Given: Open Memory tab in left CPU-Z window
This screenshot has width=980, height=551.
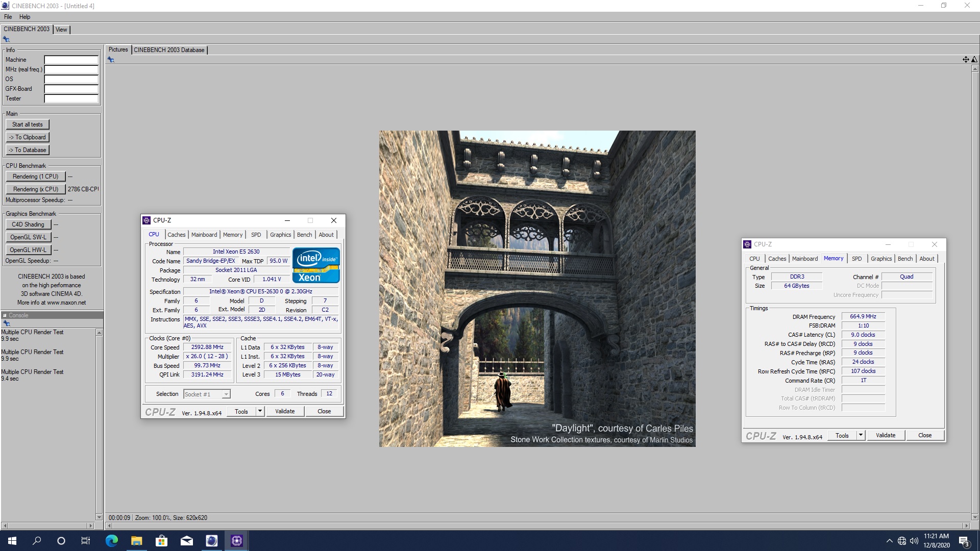Looking at the screenshot, I should tap(233, 235).
